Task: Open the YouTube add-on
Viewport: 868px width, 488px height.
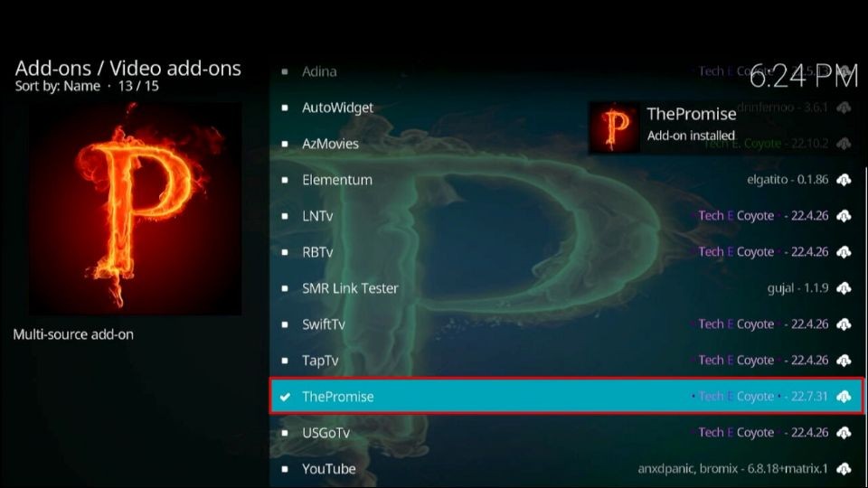Action: tap(566, 469)
